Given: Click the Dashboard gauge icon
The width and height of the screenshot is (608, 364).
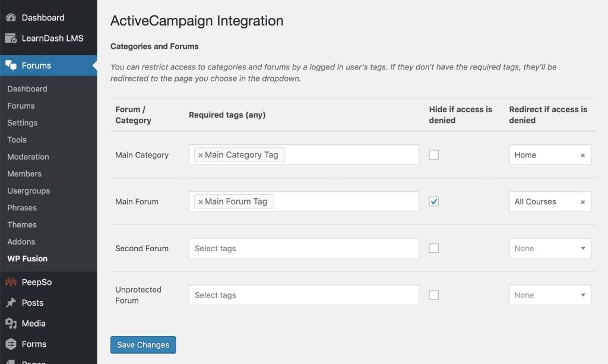Looking at the screenshot, I should point(11,17).
